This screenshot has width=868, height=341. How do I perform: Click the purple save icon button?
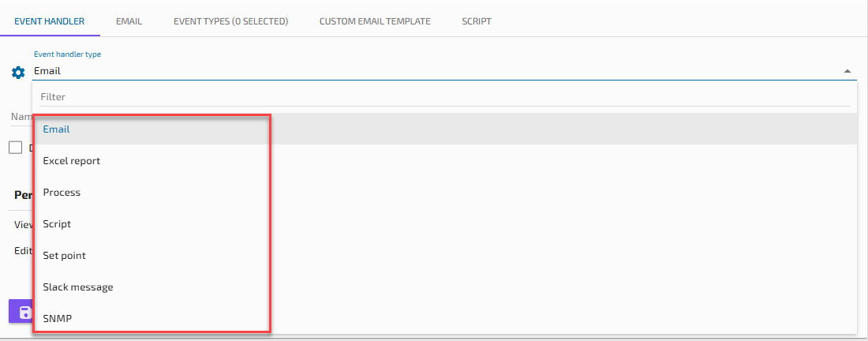pos(21,311)
